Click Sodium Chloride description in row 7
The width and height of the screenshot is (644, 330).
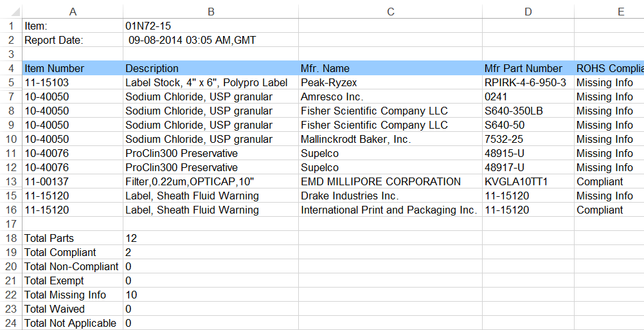[211, 96]
